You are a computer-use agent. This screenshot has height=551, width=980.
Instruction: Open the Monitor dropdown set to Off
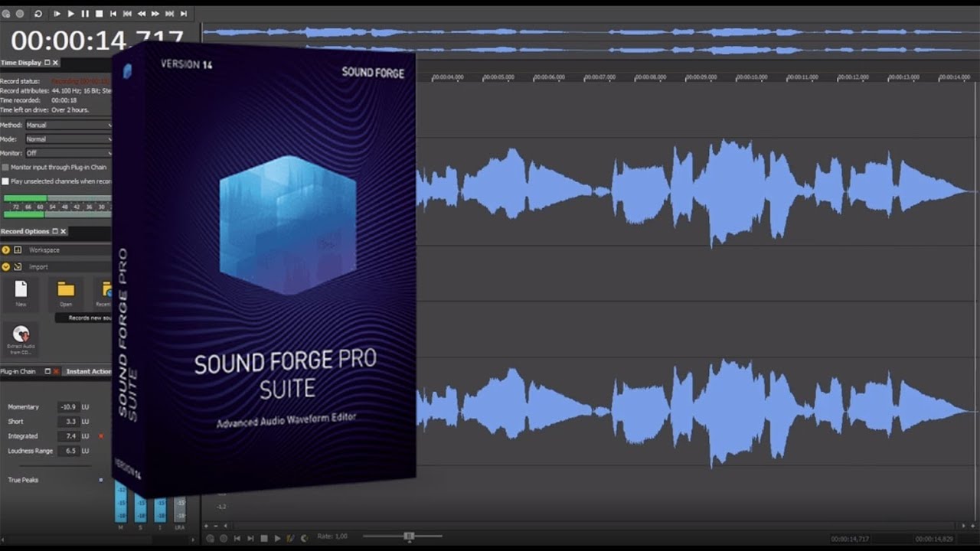[69, 153]
